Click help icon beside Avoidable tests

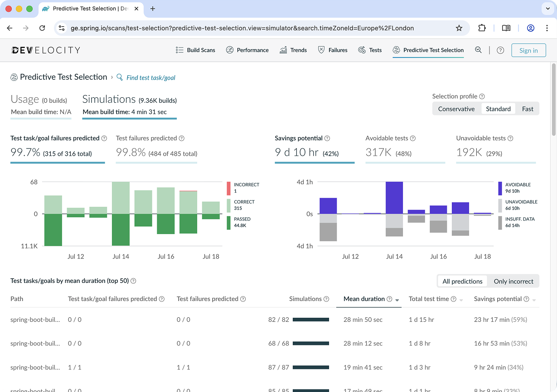tap(413, 139)
